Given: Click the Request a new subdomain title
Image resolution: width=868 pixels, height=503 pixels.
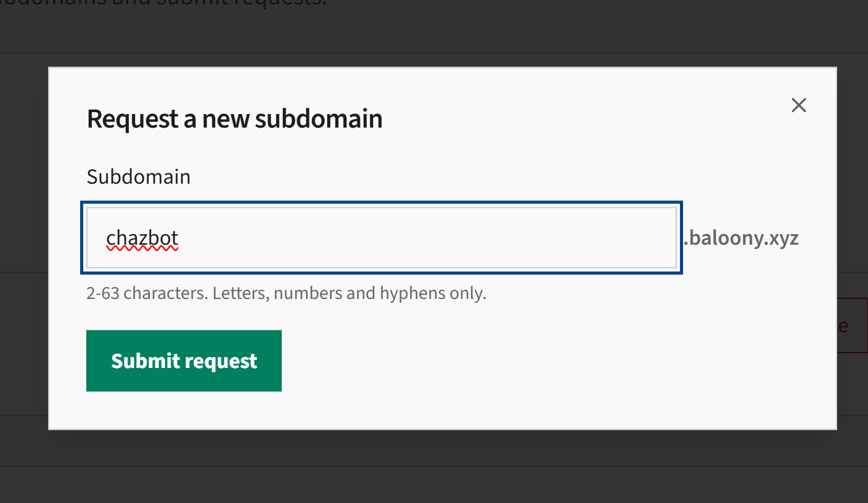Looking at the screenshot, I should pos(234,118).
